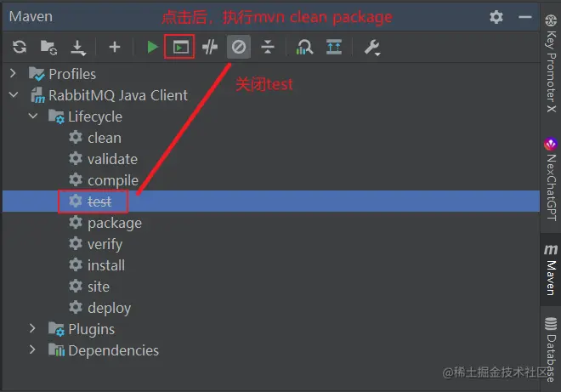The image size is (561, 392).
Task: Show dependencies diagram analyzer icon
Action: pos(304,47)
